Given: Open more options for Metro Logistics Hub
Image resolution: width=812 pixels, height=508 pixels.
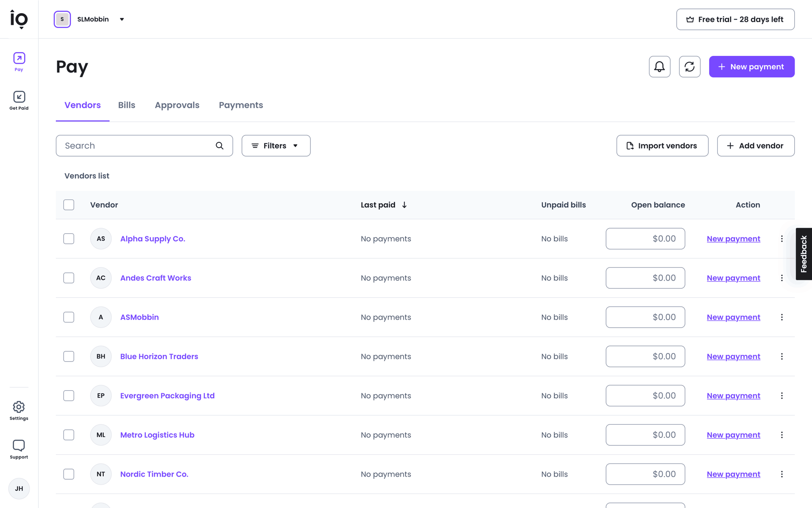Looking at the screenshot, I should pos(782,435).
